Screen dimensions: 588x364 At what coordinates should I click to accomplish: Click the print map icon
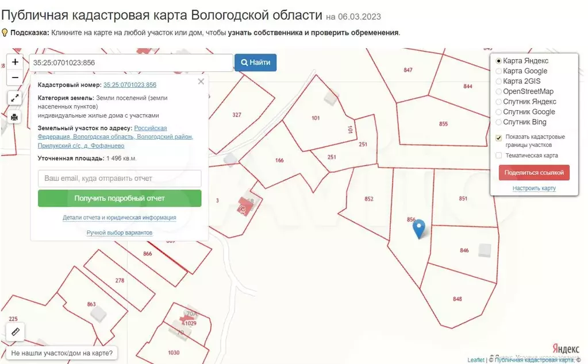tap(14, 117)
